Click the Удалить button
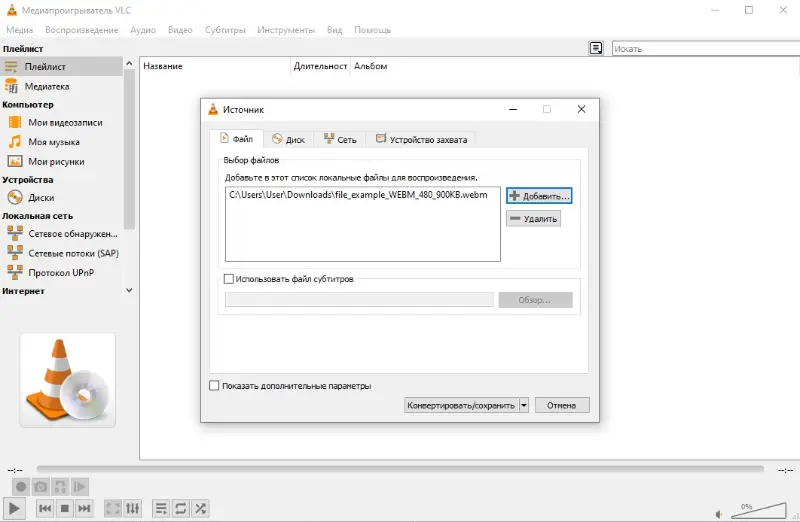The height and width of the screenshot is (522, 800). 533,218
